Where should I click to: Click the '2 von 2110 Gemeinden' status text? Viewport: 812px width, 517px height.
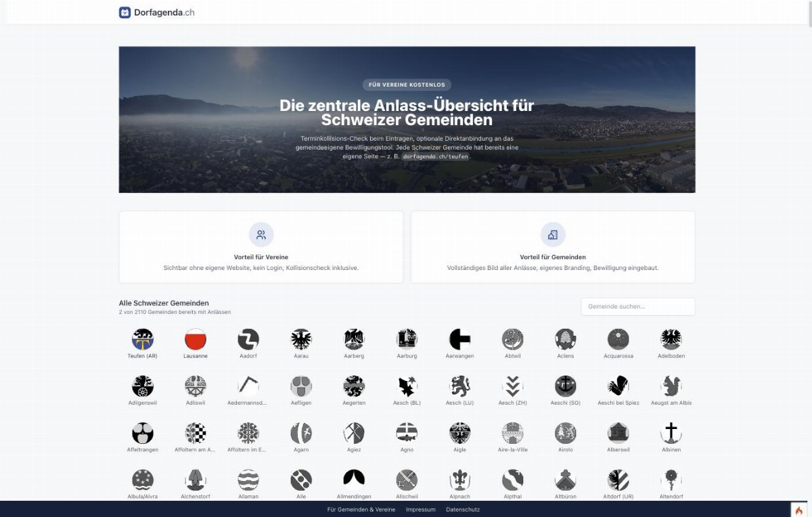click(175, 312)
